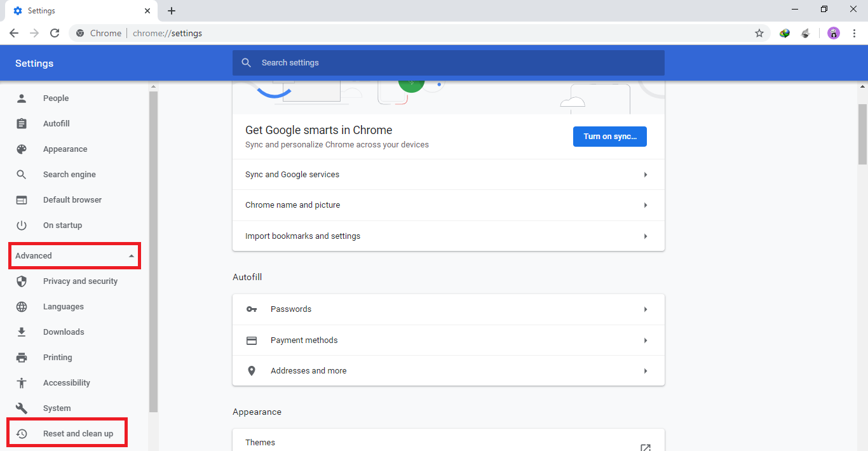
Task: Close the Settings tab
Action: pyautogui.click(x=147, y=11)
